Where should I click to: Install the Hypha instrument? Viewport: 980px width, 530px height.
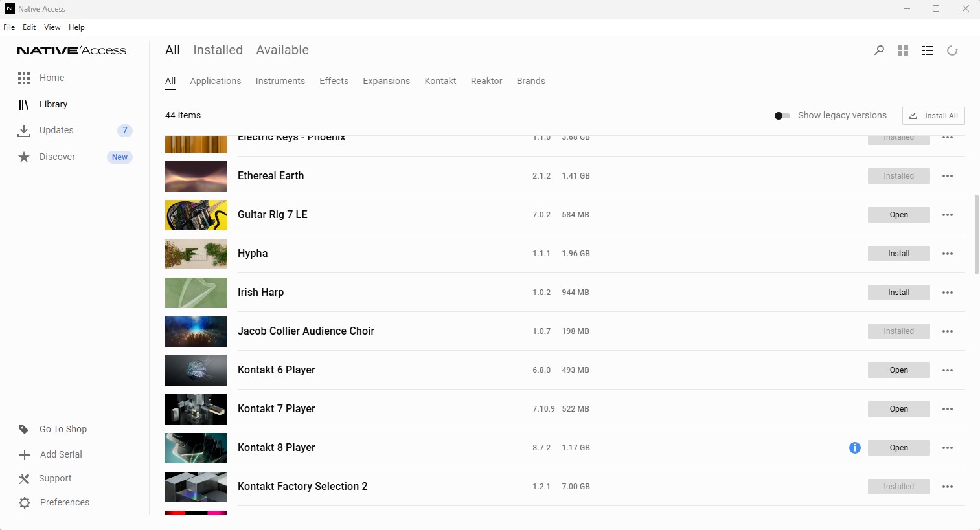898,253
